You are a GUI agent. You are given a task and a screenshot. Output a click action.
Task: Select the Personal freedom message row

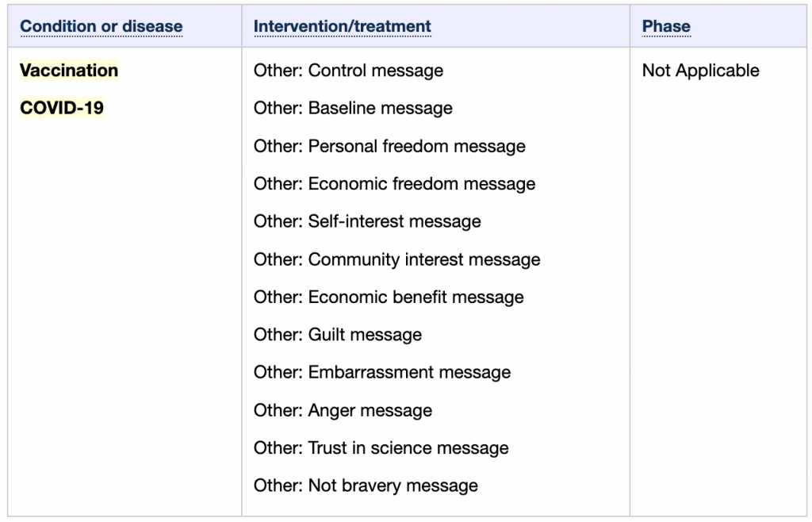389,146
